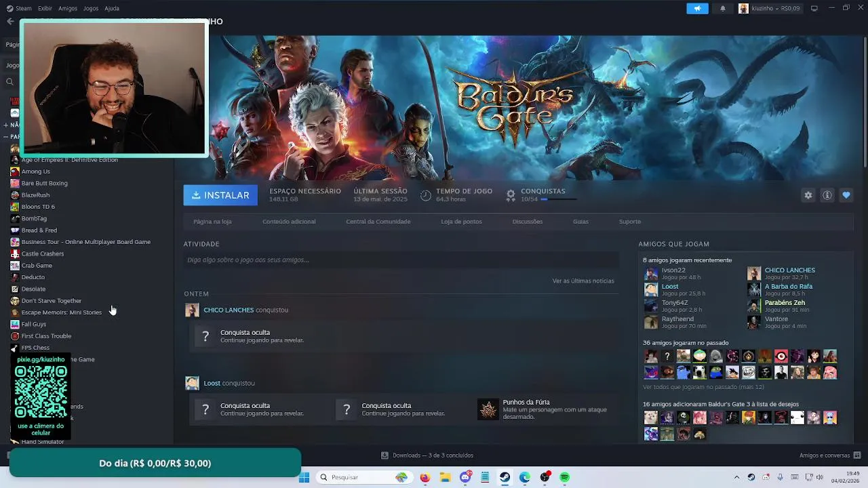
Task: Select Crab Game in library list
Action: (37, 266)
